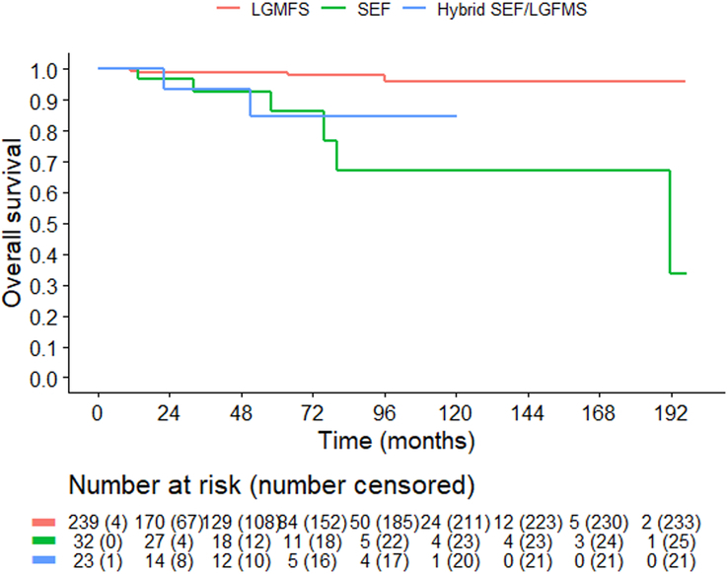728x574 pixels.
Task: Click the green curve's final drop near 192
Action: coord(670,222)
